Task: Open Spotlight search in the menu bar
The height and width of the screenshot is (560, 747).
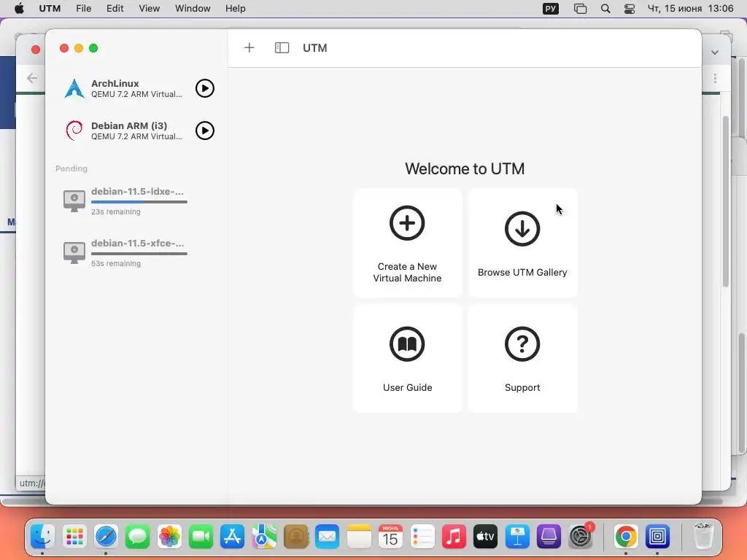Action: click(605, 9)
